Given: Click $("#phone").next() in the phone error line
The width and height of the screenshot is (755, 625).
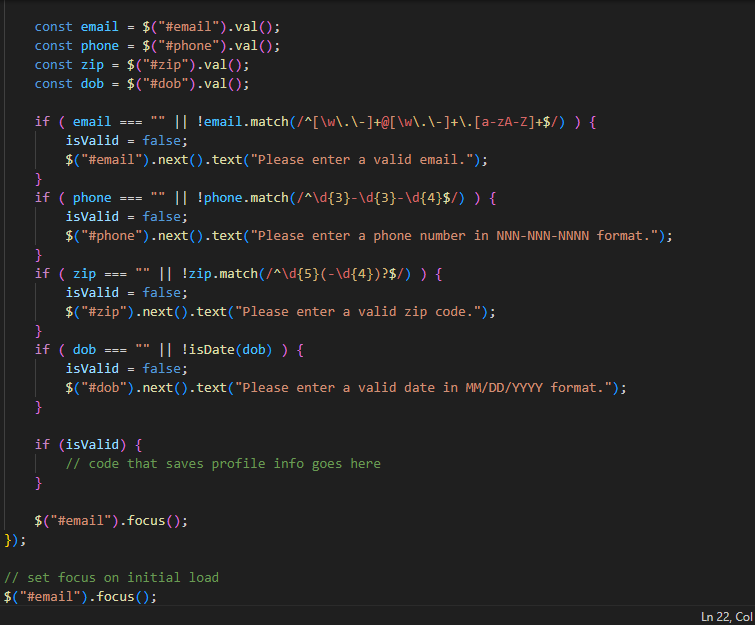Looking at the screenshot, I should click(134, 236).
